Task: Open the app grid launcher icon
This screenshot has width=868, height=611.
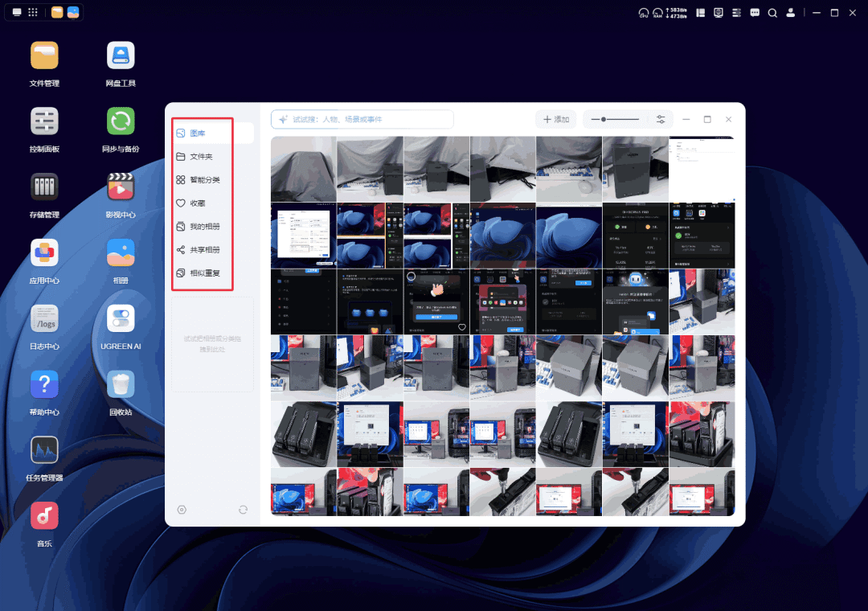Action: 33,12
